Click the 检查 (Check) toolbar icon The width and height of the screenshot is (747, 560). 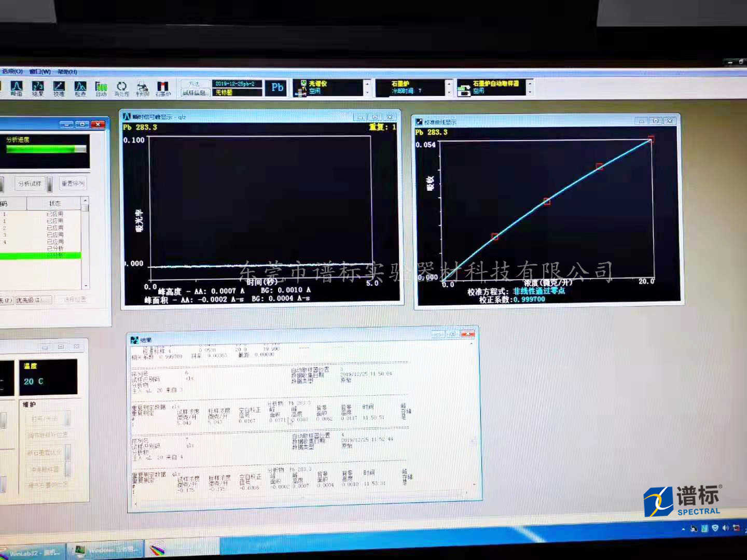tap(80, 88)
